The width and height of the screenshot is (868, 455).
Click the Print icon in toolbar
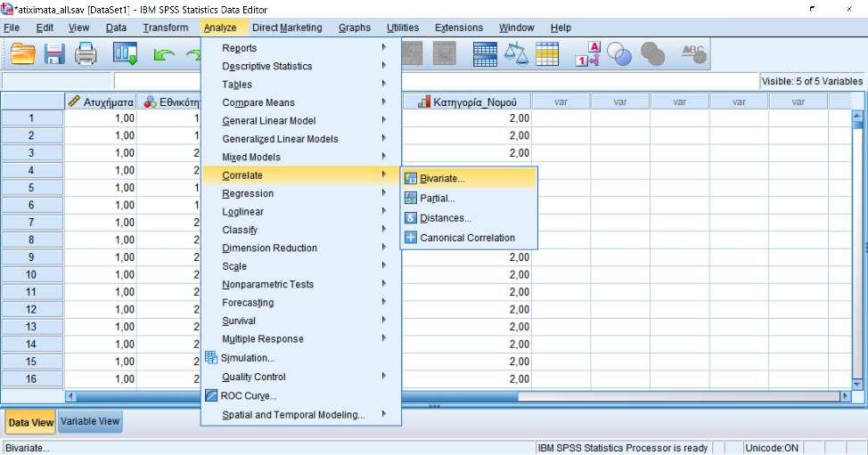point(86,54)
